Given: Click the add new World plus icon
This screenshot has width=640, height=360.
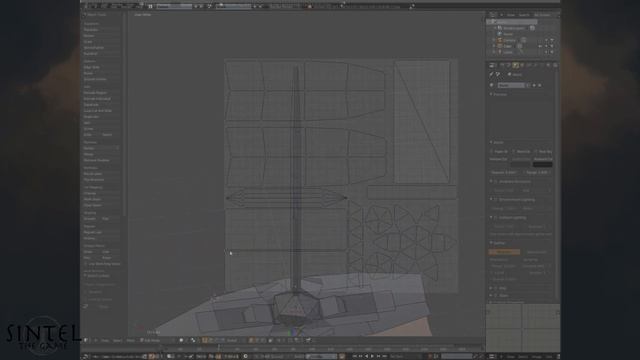Looking at the screenshot, I should 534,85.
